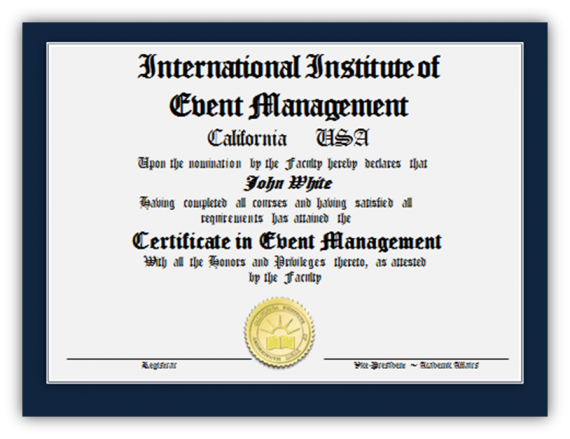This screenshot has width=570, height=439.
Task: Click the word 'California'
Action: 247,138
